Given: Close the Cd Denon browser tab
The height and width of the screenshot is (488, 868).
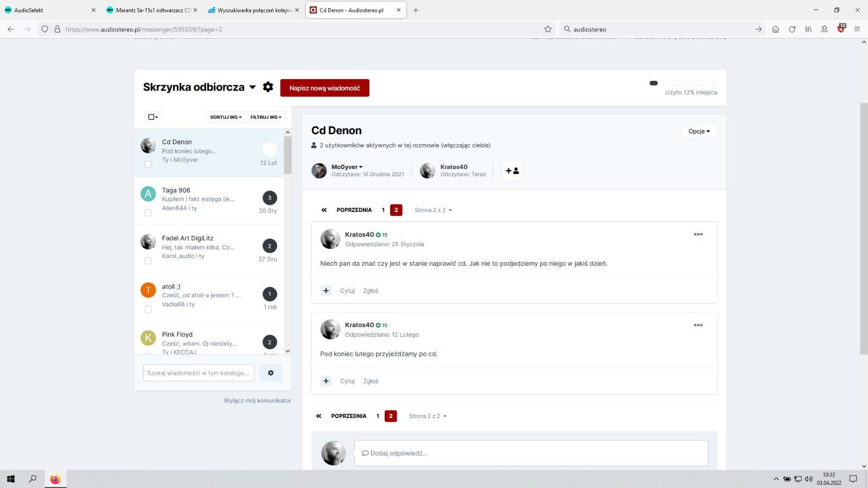Looking at the screenshot, I should coord(399,10).
